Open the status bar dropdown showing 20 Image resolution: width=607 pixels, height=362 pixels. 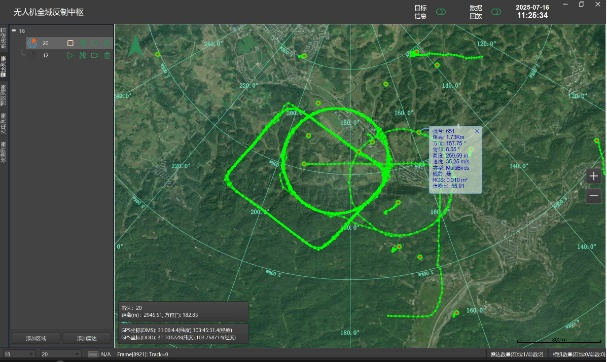pos(60,354)
